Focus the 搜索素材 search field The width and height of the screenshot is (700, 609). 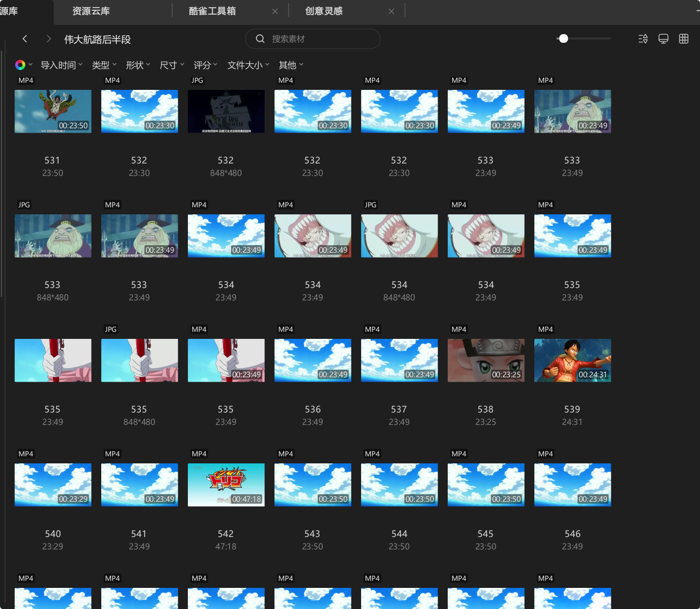click(x=313, y=39)
